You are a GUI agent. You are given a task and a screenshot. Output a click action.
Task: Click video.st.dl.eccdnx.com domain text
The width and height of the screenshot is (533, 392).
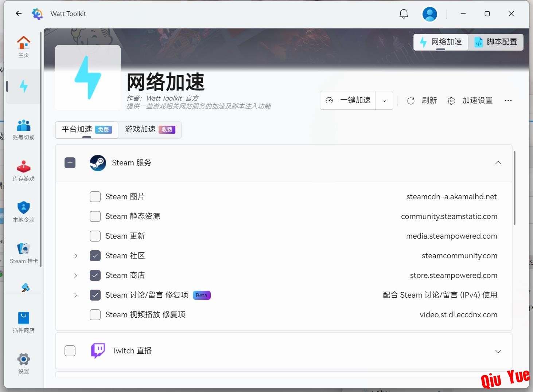459,315
